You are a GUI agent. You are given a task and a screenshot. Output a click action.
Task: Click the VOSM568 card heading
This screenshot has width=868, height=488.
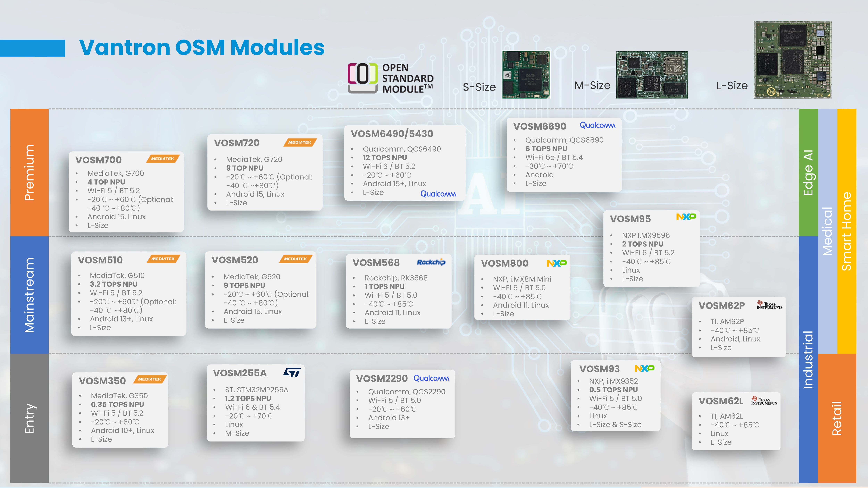pos(376,263)
